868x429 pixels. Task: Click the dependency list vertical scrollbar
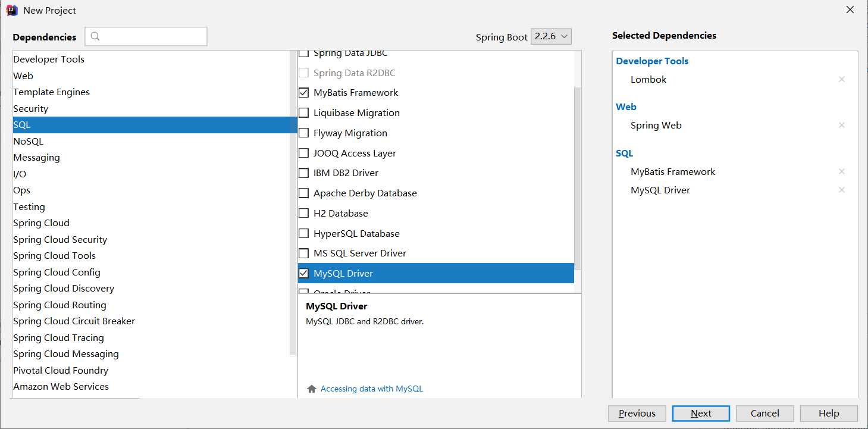point(578,179)
